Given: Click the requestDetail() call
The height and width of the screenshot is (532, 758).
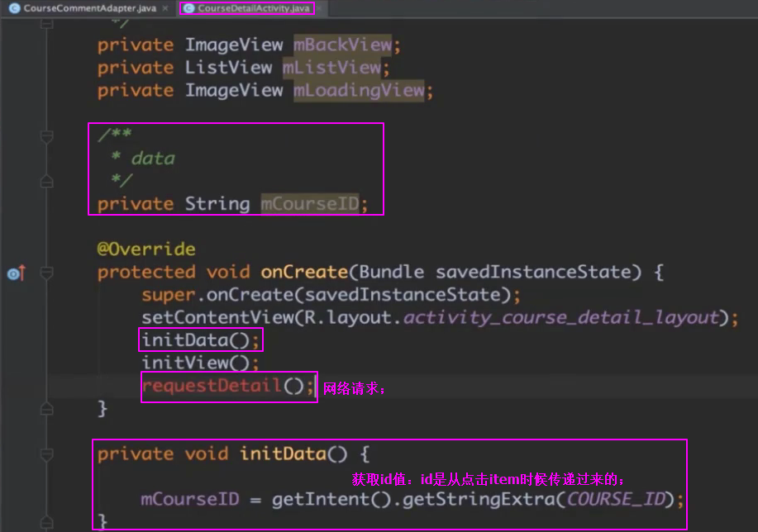Looking at the screenshot, I should pos(228,386).
